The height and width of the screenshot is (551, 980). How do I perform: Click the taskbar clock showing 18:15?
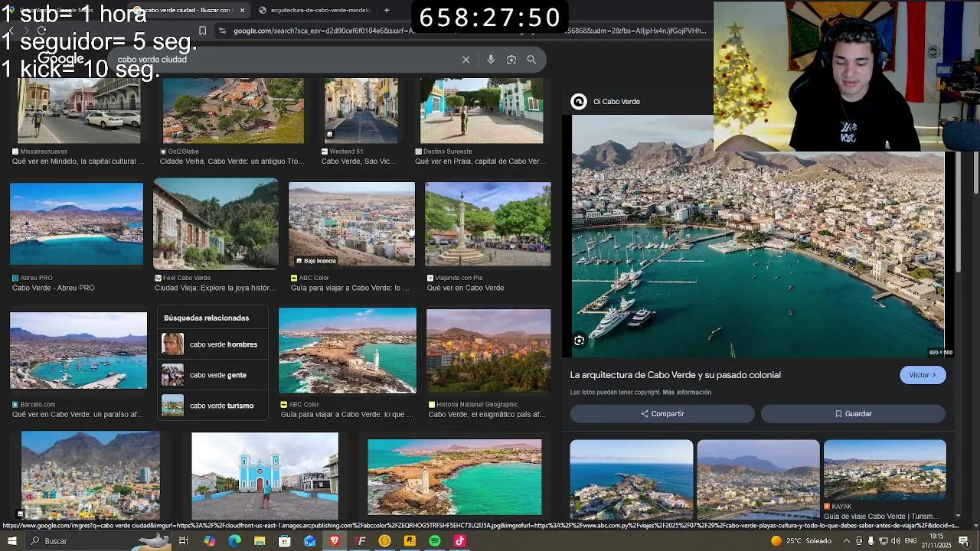coord(937,541)
